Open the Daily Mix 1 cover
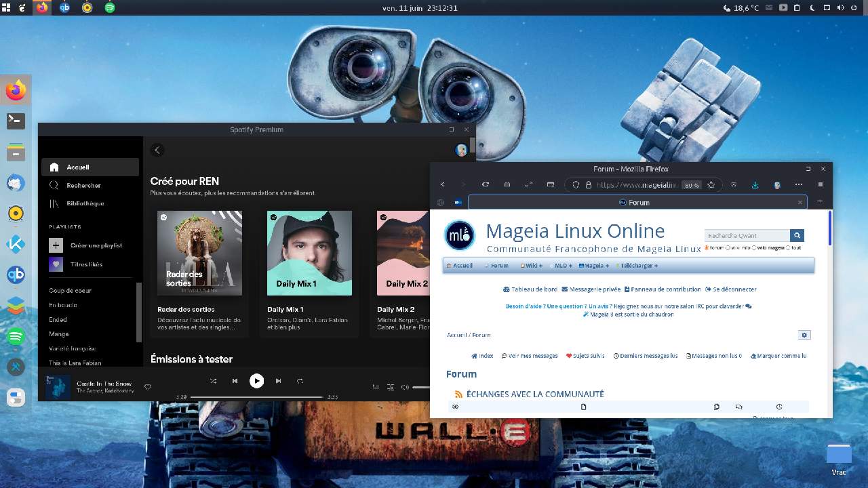Image resolution: width=868 pixels, height=488 pixels. pyautogui.click(x=309, y=253)
